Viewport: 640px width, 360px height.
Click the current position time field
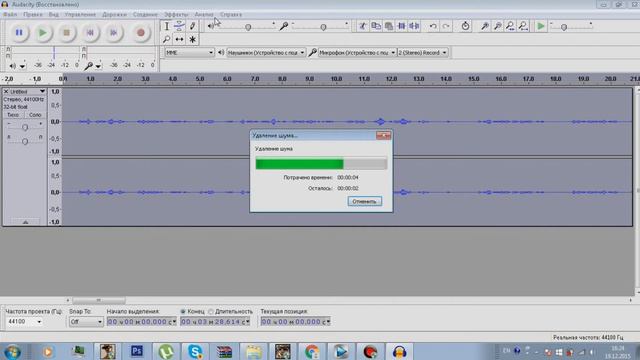click(296, 322)
